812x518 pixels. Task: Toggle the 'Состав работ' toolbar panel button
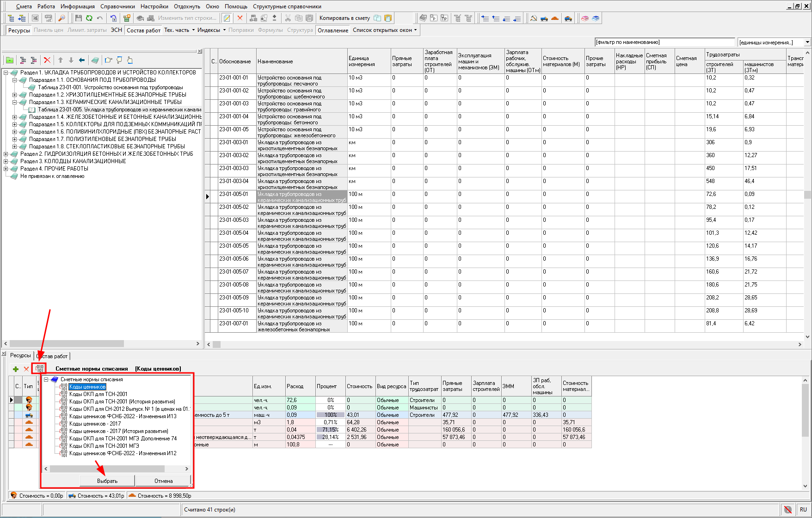tap(144, 30)
